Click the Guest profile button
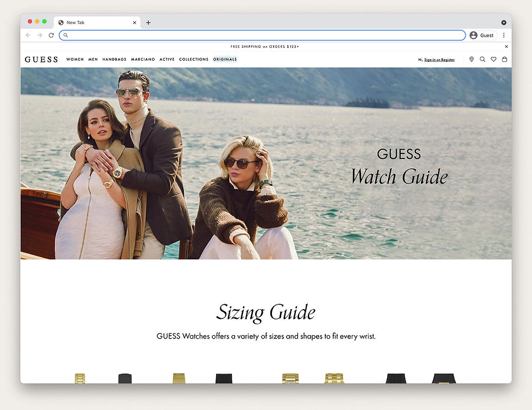Screen dimensions: 532x410 pos(483,35)
